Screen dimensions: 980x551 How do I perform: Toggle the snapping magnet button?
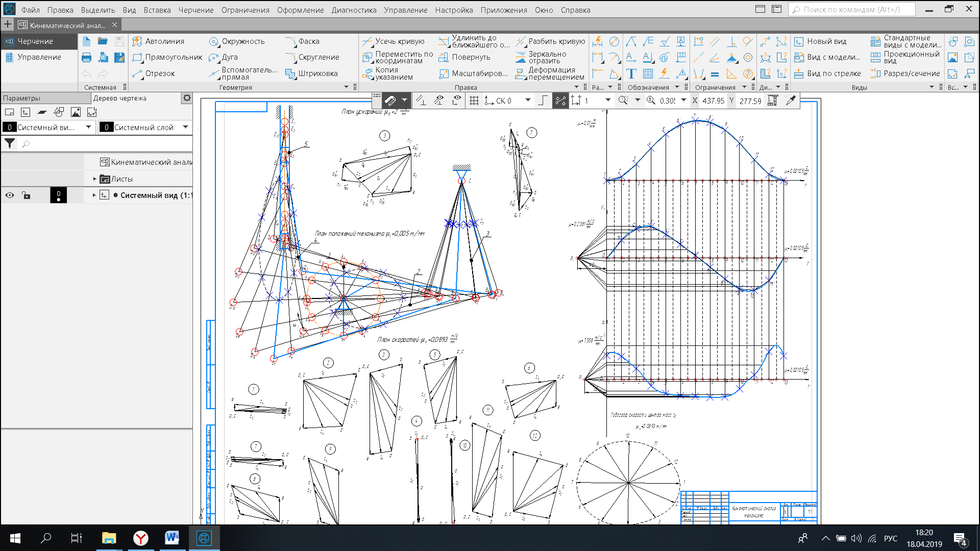[390, 101]
